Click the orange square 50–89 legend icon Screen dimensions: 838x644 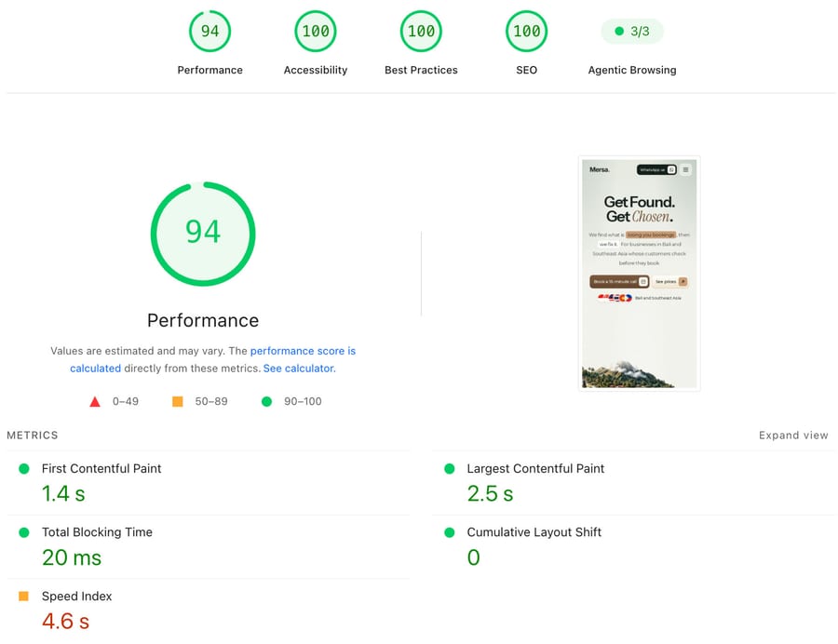pos(178,401)
